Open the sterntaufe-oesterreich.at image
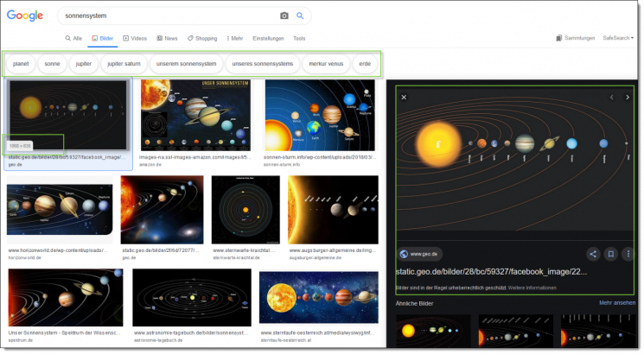This screenshot has width=644, height=354. coord(319,297)
